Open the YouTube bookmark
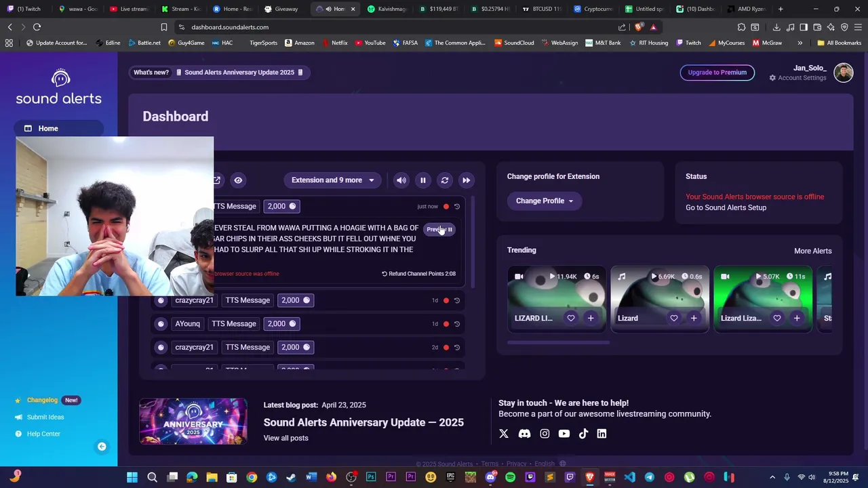The height and width of the screenshot is (488, 868). (370, 43)
